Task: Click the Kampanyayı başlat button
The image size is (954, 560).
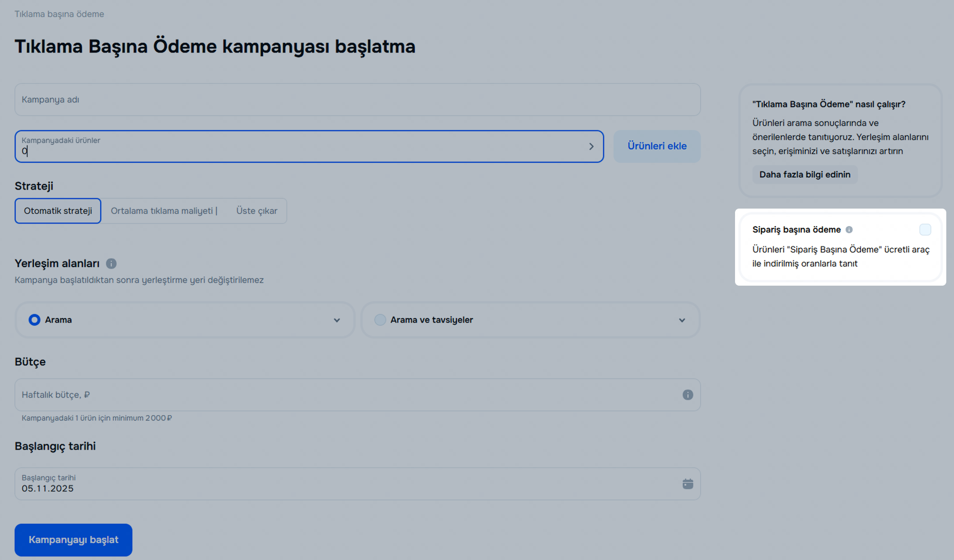Action: tap(74, 539)
